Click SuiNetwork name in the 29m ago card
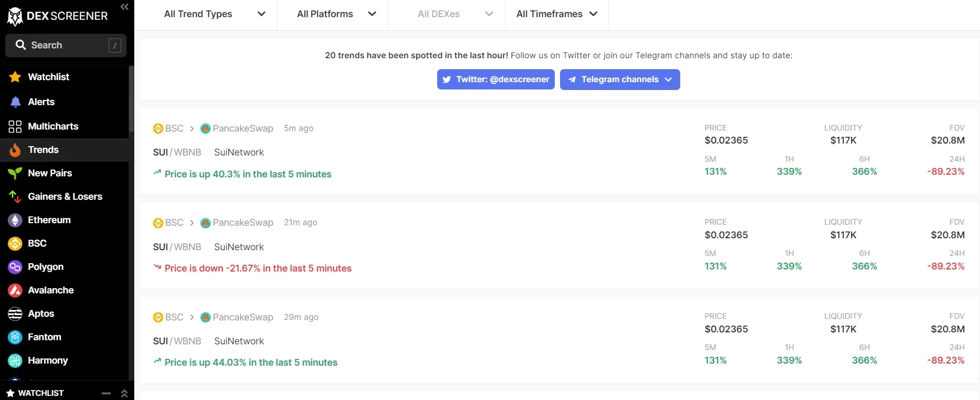Image resolution: width=980 pixels, height=400 pixels. tap(239, 341)
